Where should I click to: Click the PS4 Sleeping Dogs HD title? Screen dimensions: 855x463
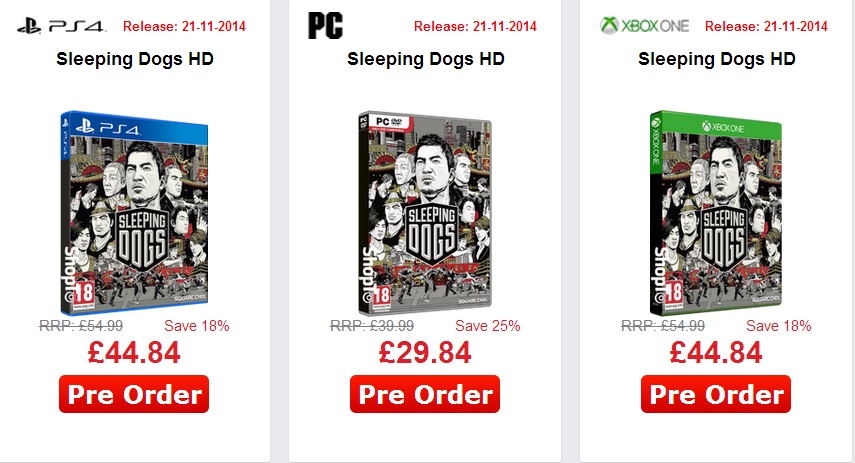[135, 59]
